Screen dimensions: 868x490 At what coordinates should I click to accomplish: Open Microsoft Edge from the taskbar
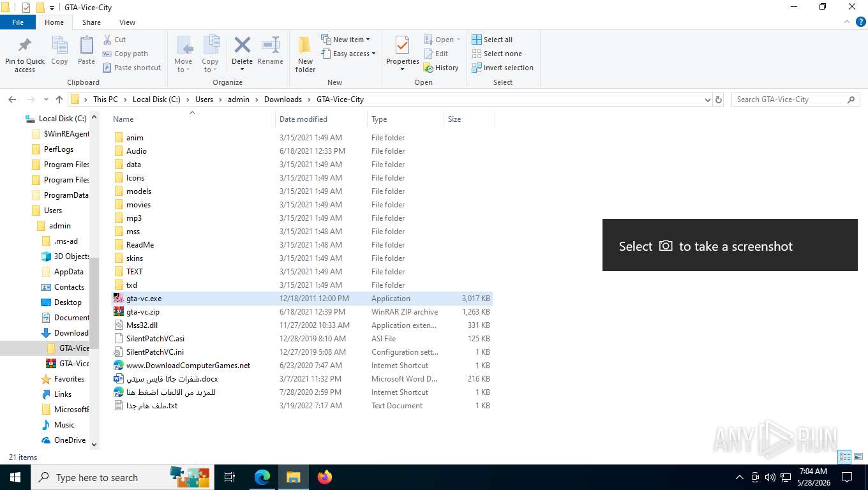[262, 477]
